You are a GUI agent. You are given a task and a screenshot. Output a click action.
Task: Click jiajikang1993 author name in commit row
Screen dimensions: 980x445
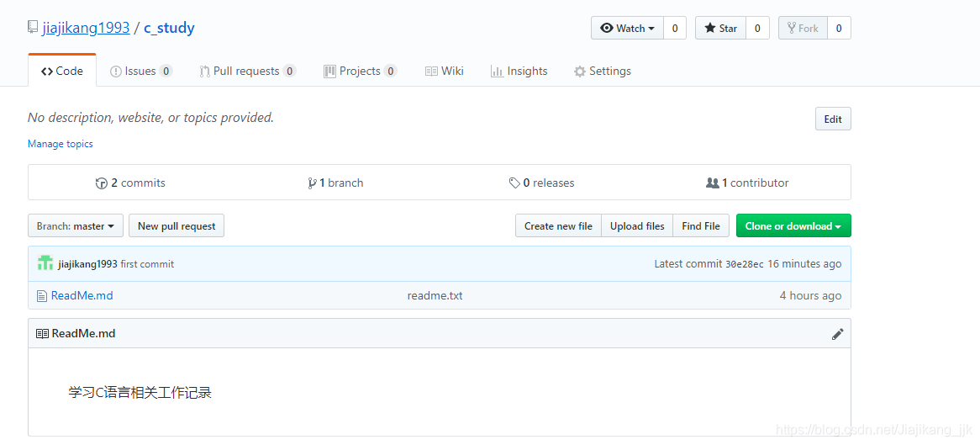pos(87,264)
